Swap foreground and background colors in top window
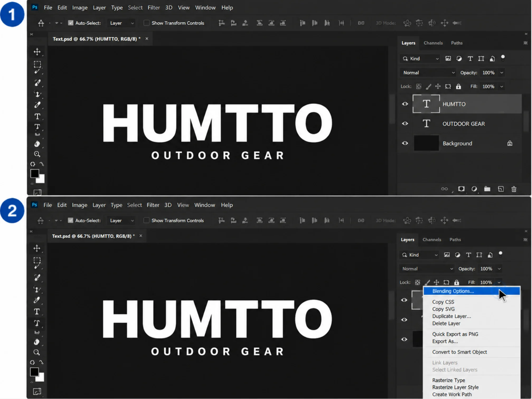532x399 pixels. [42, 164]
